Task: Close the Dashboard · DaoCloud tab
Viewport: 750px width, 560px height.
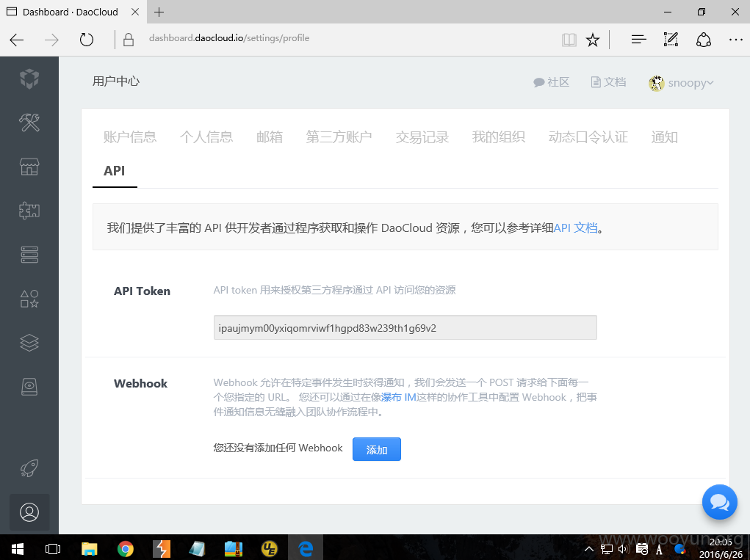Action: [135, 12]
